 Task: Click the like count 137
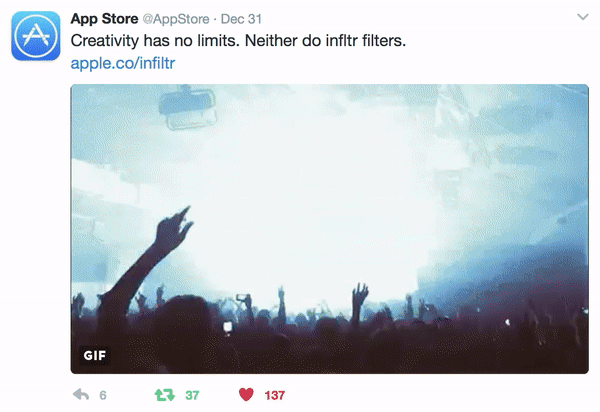(274, 395)
